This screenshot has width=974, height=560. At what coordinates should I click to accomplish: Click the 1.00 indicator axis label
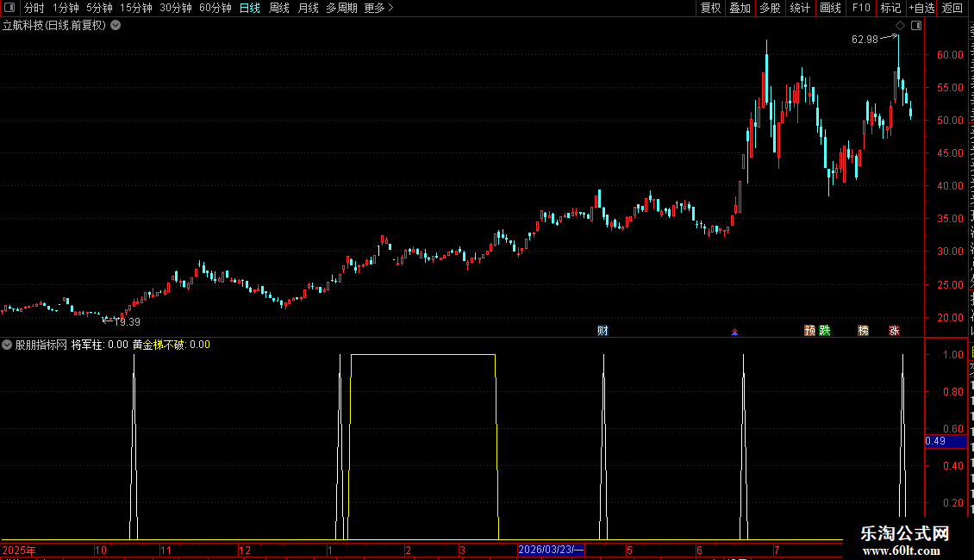pos(953,354)
